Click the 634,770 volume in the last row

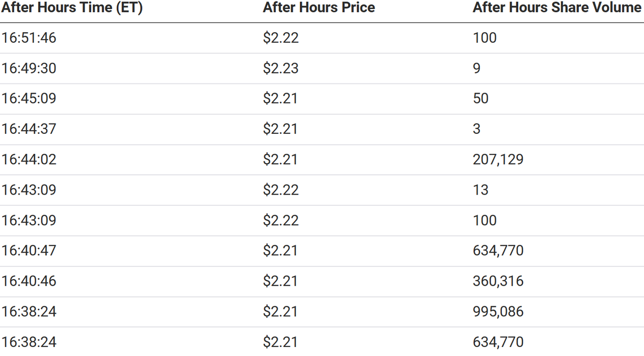pyautogui.click(x=498, y=342)
